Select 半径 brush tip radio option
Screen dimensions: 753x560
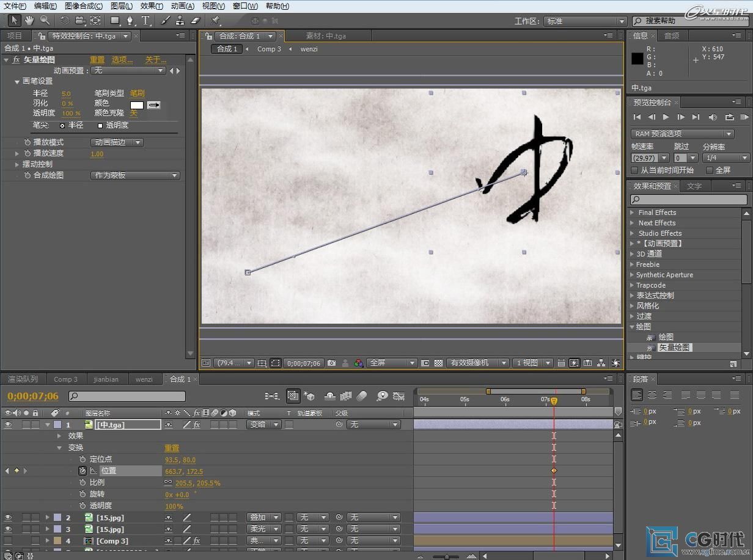[62, 125]
